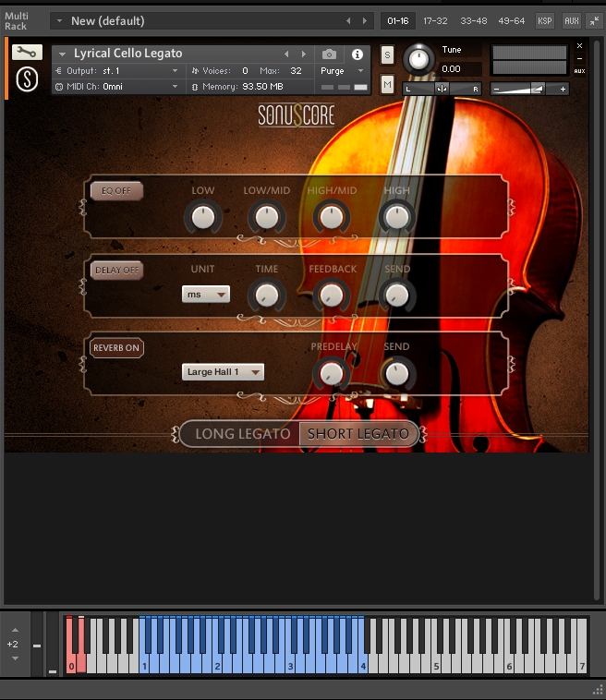Click the EQ HIGH/MID knob
The width and height of the screenshot is (606, 700).
[332, 217]
